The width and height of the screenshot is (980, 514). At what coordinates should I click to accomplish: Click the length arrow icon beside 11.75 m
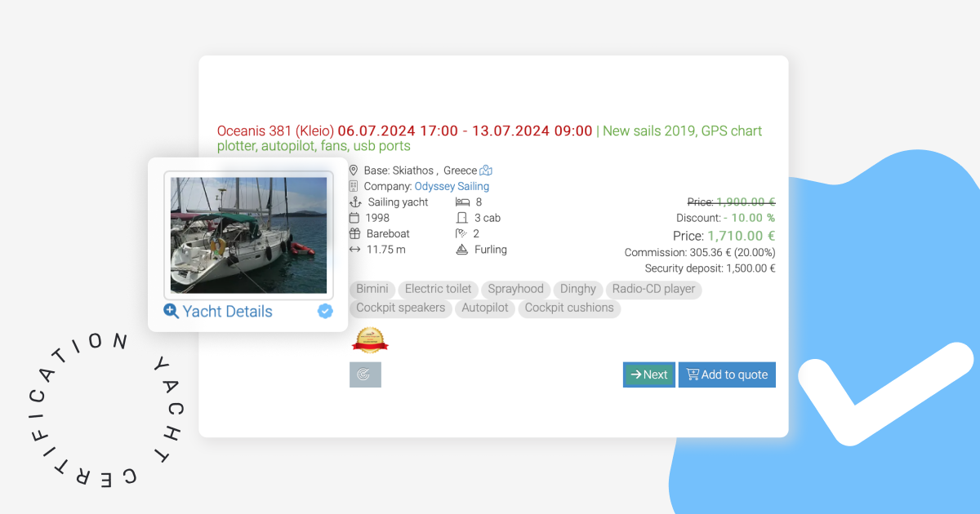354,250
